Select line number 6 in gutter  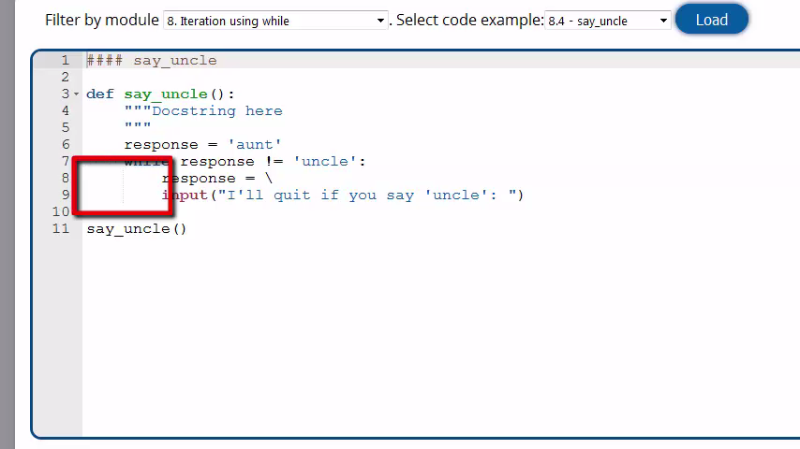[64, 145]
